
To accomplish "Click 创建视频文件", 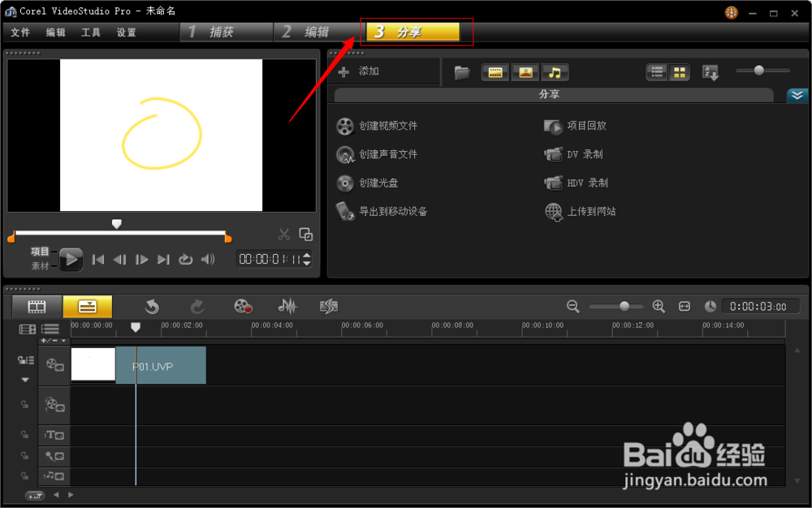I will point(377,126).
